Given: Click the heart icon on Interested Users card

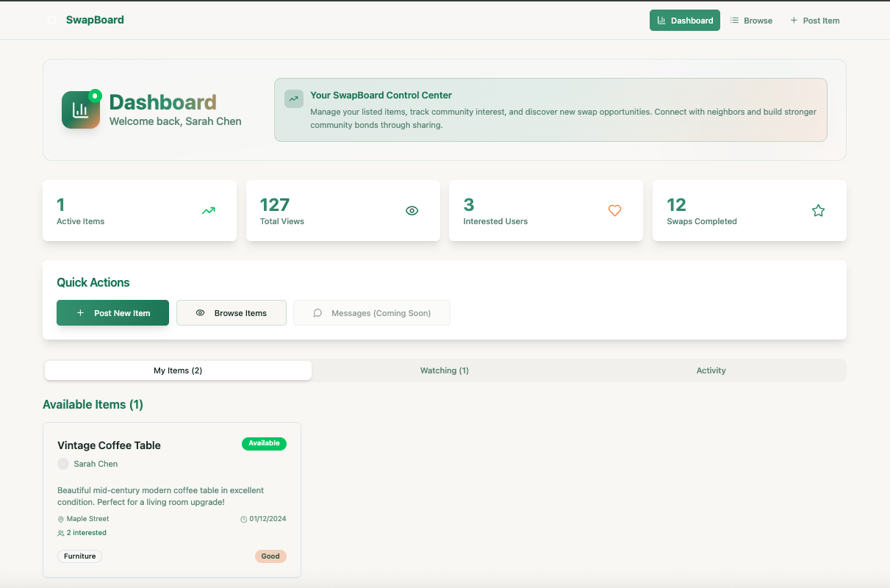Looking at the screenshot, I should coord(614,210).
